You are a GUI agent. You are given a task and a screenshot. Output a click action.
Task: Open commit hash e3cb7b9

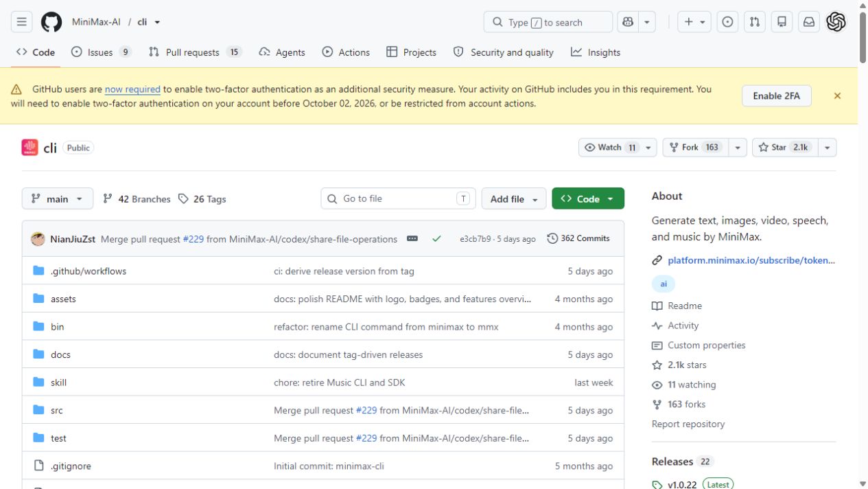click(475, 239)
